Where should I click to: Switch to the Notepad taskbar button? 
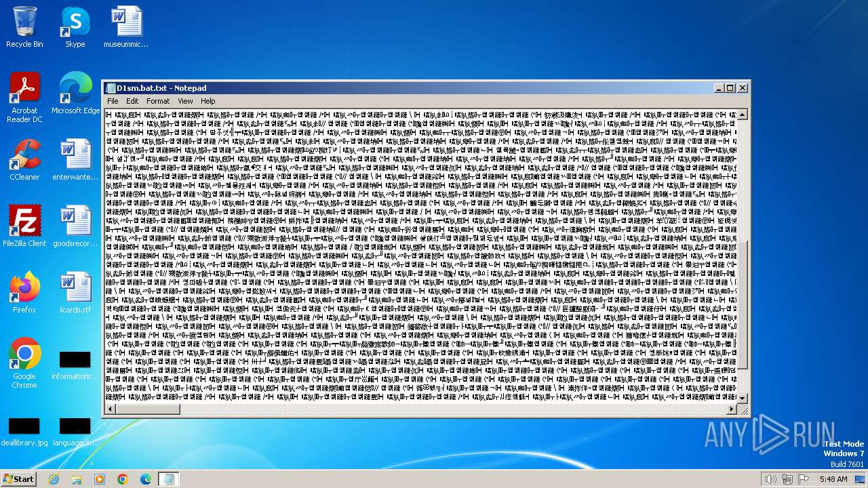(169, 479)
